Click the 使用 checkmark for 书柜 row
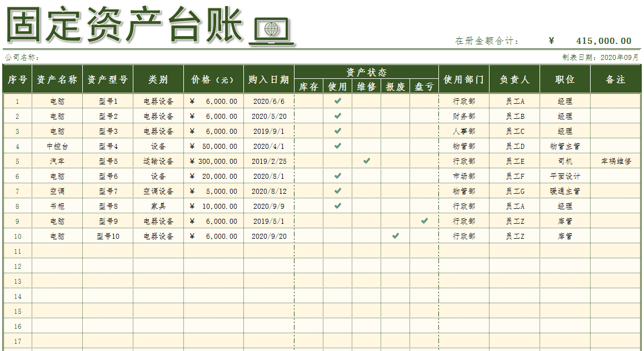The image size is (644, 351). [x=338, y=205]
